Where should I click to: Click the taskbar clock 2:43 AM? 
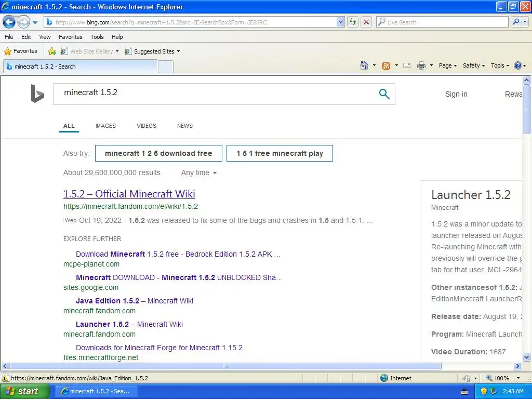(513, 391)
